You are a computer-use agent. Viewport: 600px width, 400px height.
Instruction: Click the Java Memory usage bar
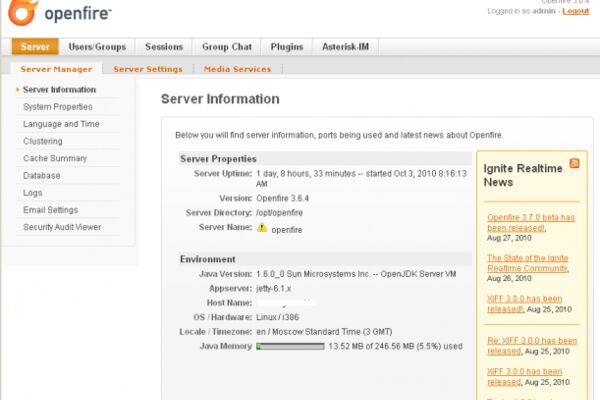[290, 346]
